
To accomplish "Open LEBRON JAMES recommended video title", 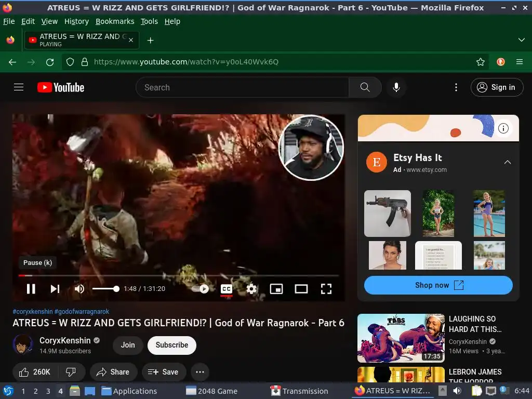I will pyautogui.click(x=475, y=376).
